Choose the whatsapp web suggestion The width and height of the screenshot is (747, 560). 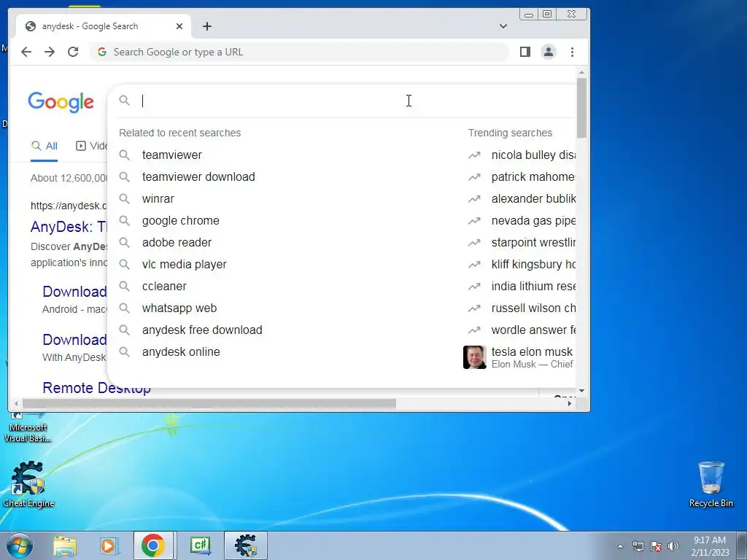pos(179,308)
